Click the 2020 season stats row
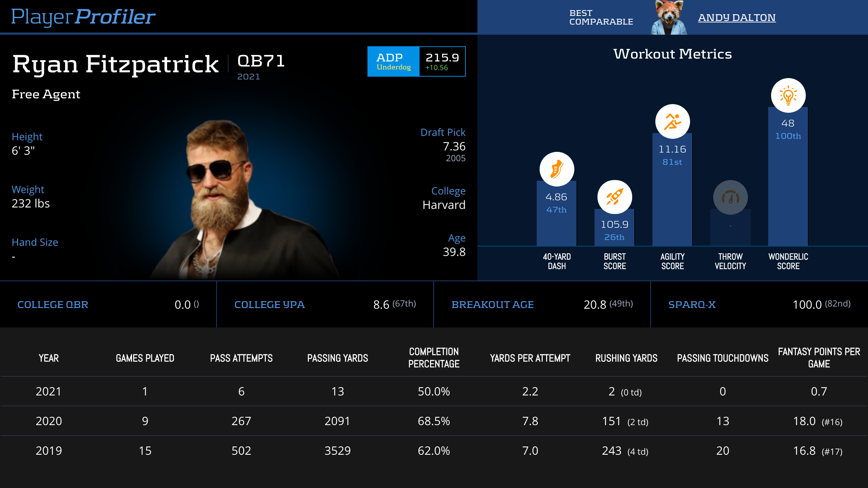Image resolution: width=868 pixels, height=488 pixels. coord(434,421)
